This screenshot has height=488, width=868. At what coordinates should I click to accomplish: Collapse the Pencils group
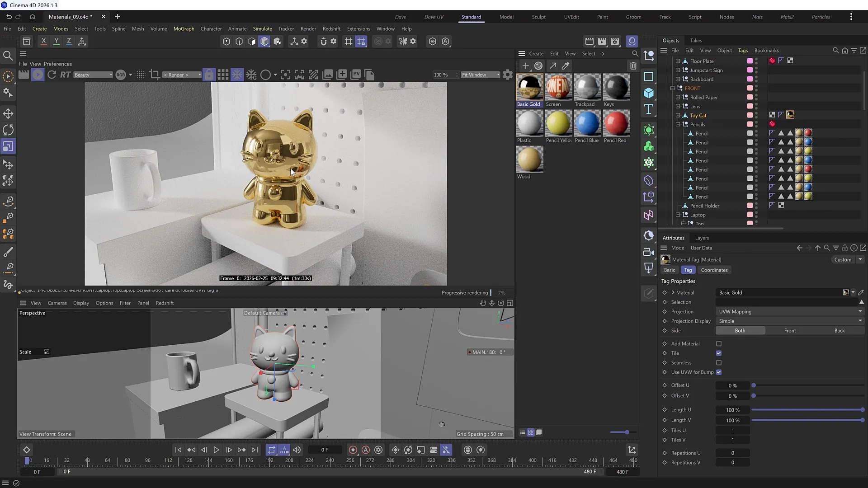[678, 125]
